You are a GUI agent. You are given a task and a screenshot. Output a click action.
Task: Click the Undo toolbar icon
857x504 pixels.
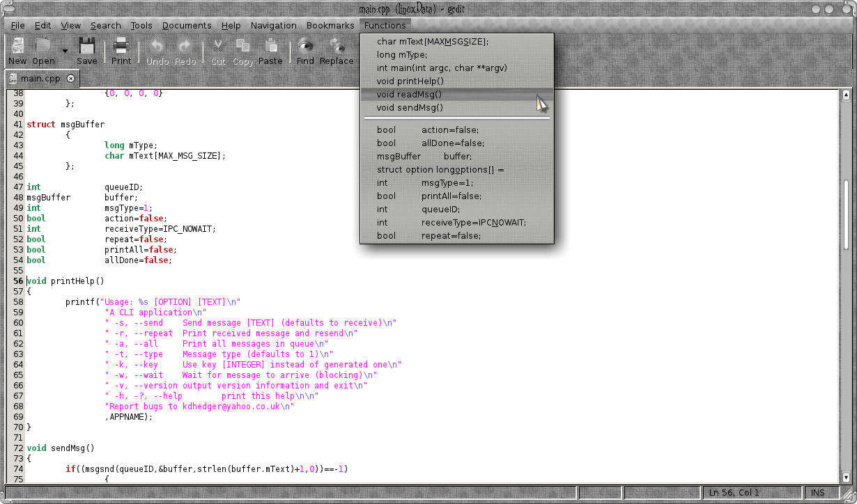(x=157, y=52)
